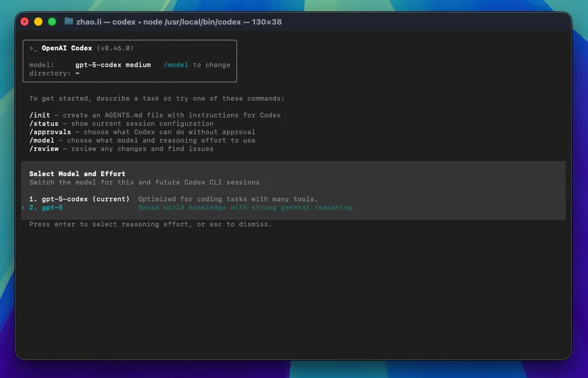Click the Broad world knowledge description text
This screenshot has width=588, height=378.
pyautogui.click(x=247, y=208)
